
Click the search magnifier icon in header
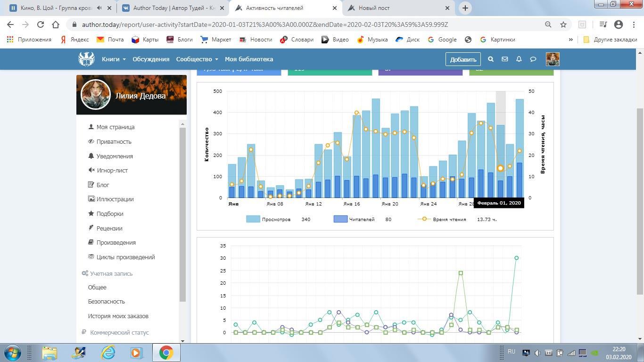(x=490, y=59)
